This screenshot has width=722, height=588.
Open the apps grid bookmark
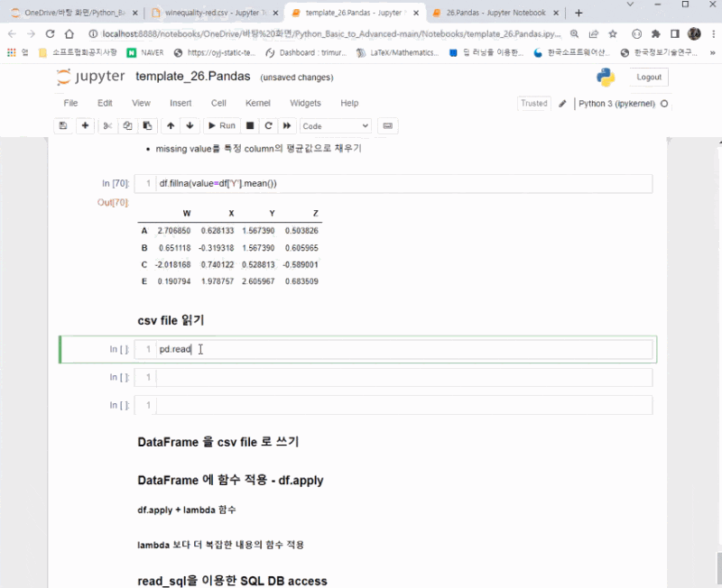pos(17,53)
